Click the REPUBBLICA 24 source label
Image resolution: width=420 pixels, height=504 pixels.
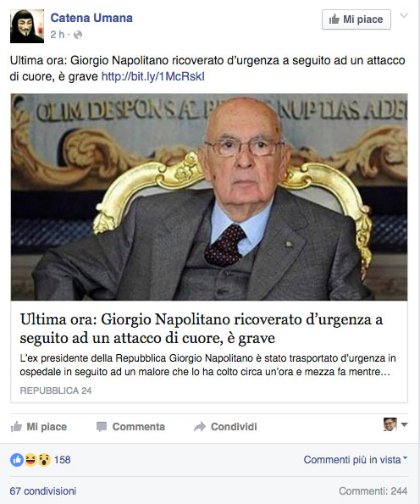coord(56,390)
